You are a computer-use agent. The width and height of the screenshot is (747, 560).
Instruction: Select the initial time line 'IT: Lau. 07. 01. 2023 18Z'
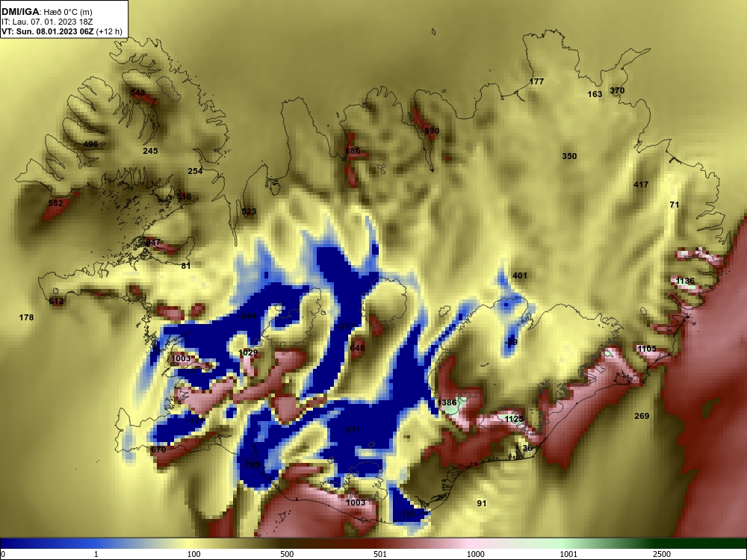(46, 22)
